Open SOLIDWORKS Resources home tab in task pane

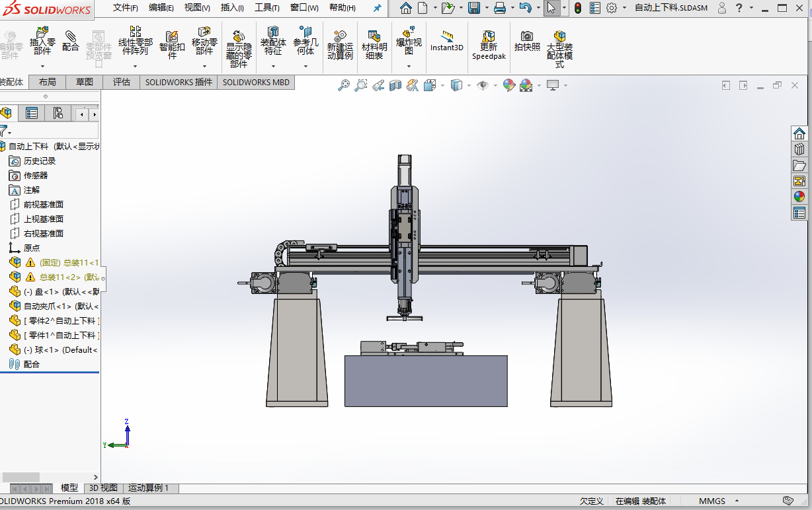(x=799, y=133)
